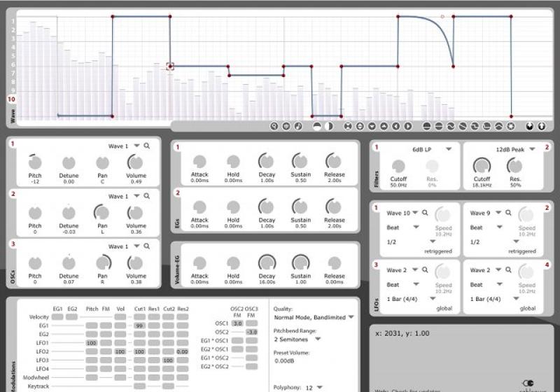Expand the Quality mode dropdown
This screenshot has height=392, width=560.
[x=351, y=317]
